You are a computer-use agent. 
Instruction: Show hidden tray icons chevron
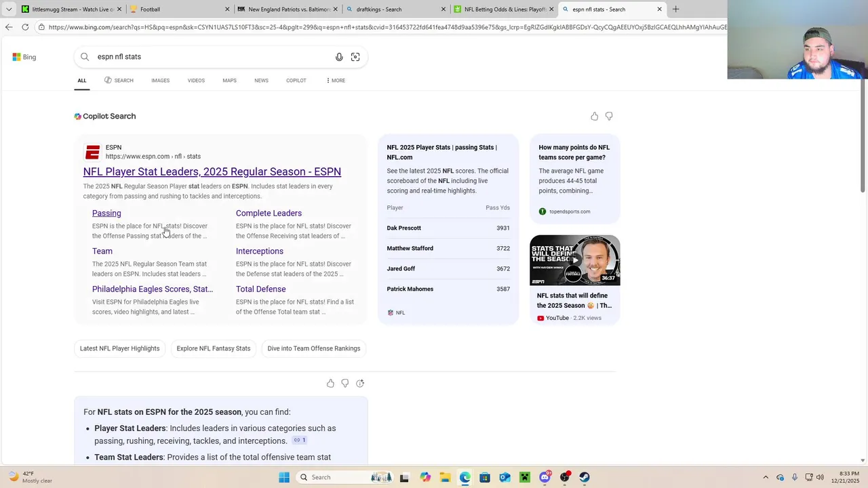766,477
